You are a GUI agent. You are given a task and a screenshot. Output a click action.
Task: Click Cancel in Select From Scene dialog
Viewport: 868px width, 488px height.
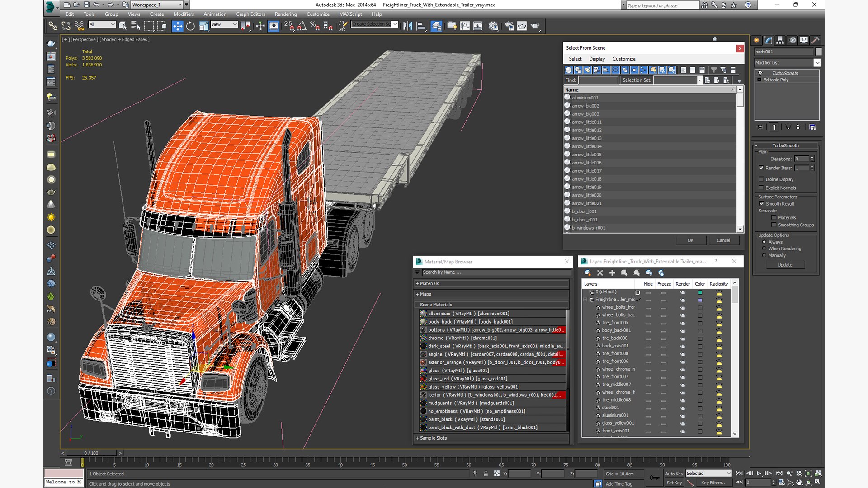point(723,241)
